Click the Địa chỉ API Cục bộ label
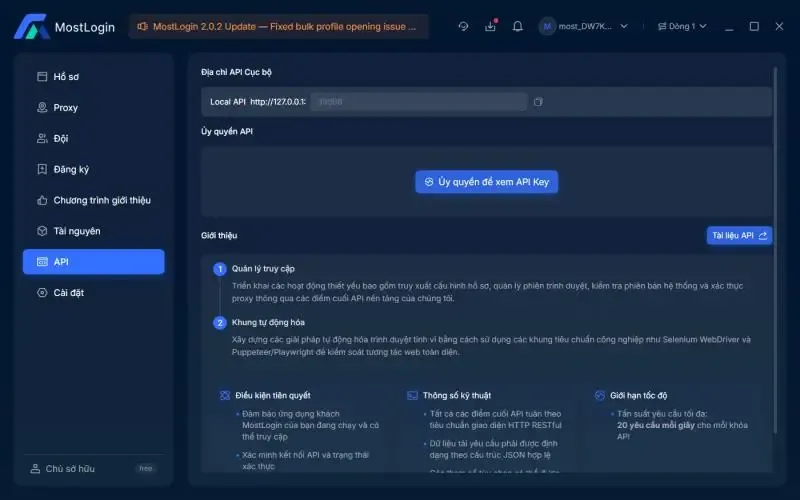This screenshot has height=500, width=800. (236, 72)
